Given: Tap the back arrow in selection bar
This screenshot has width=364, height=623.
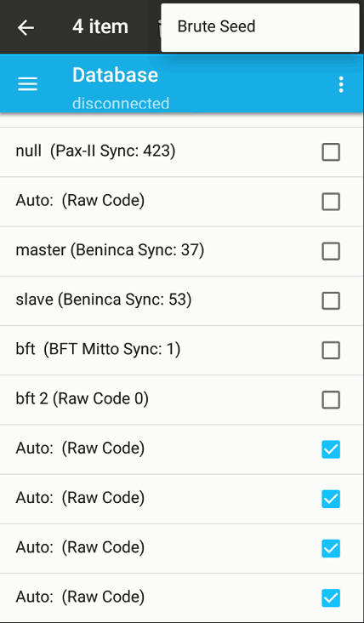Looking at the screenshot, I should [26, 27].
